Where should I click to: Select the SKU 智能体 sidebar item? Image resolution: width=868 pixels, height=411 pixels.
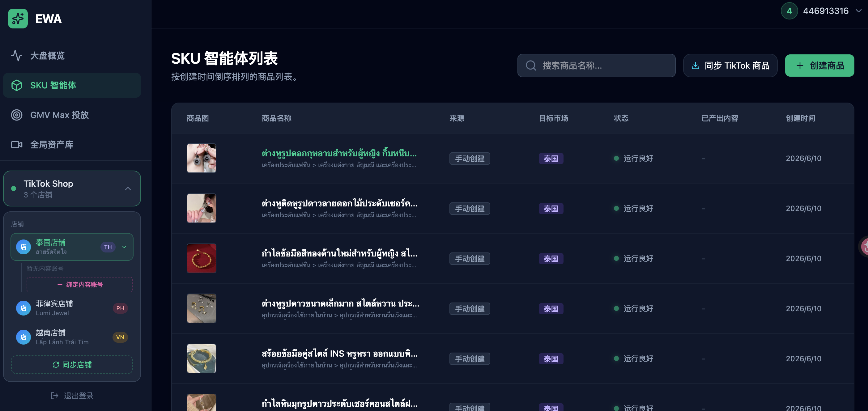pos(72,85)
